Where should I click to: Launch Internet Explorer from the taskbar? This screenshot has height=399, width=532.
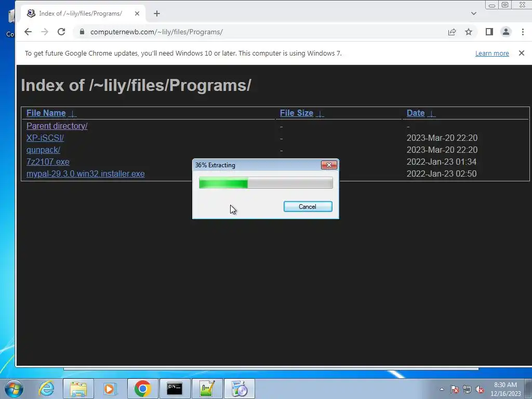(x=46, y=389)
